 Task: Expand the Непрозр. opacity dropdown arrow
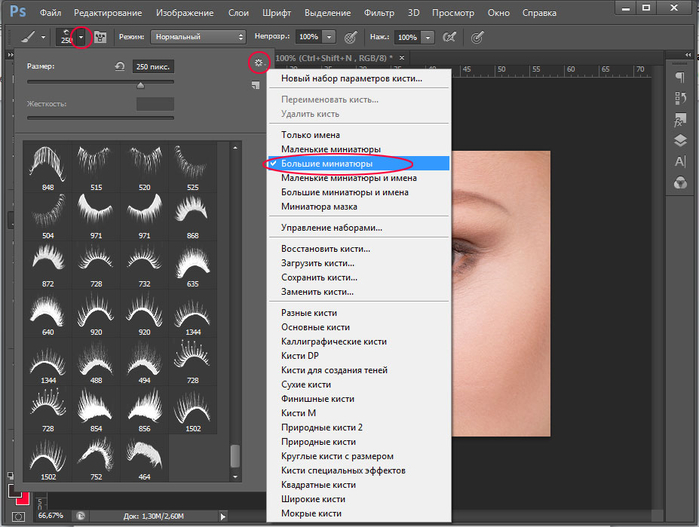click(331, 36)
